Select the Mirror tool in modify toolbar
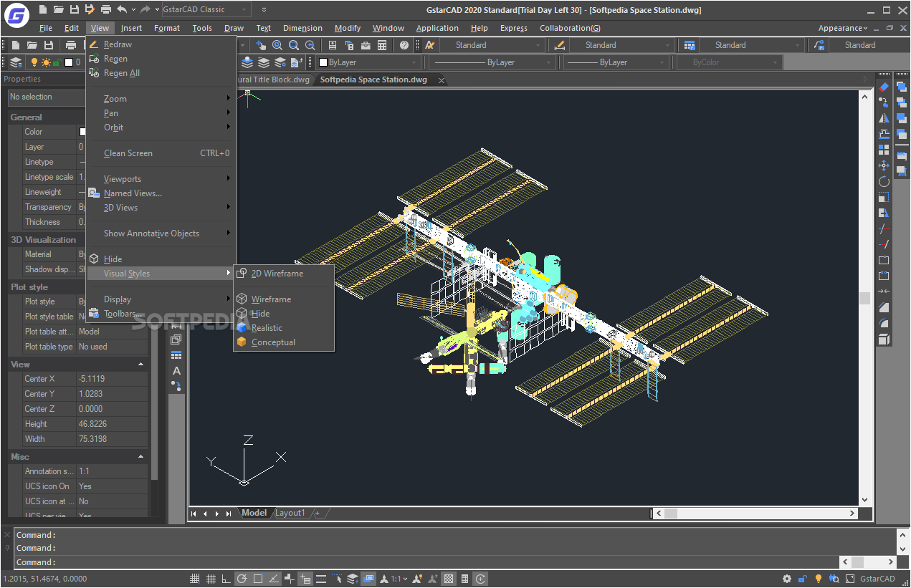 (x=884, y=118)
